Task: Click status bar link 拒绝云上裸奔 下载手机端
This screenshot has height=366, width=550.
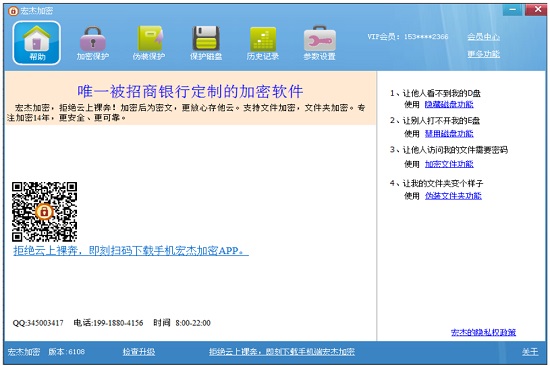Action: (x=282, y=352)
